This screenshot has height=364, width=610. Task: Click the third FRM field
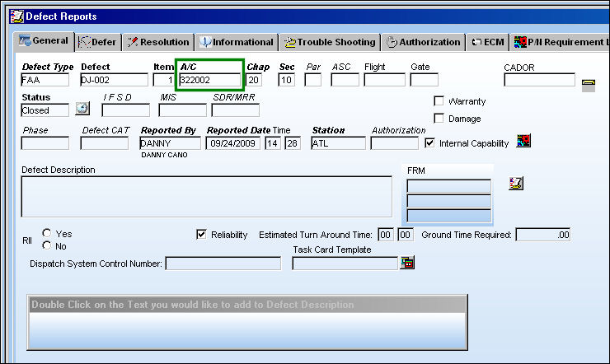click(x=449, y=216)
